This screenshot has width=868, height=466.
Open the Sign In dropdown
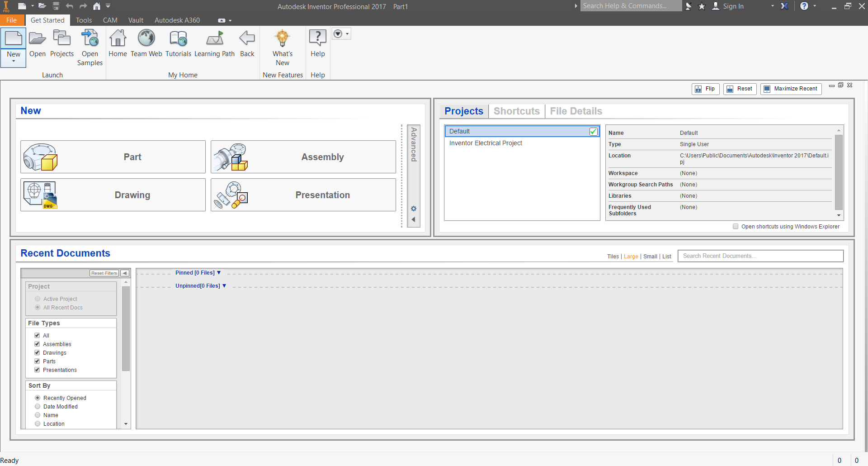pyautogui.click(x=773, y=6)
